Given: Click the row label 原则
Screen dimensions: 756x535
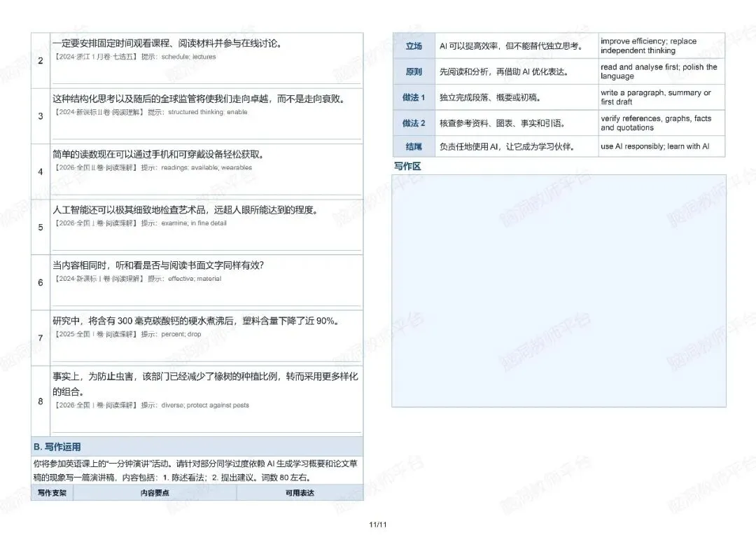Looking at the screenshot, I should pyautogui.click(x=414, y=72).
